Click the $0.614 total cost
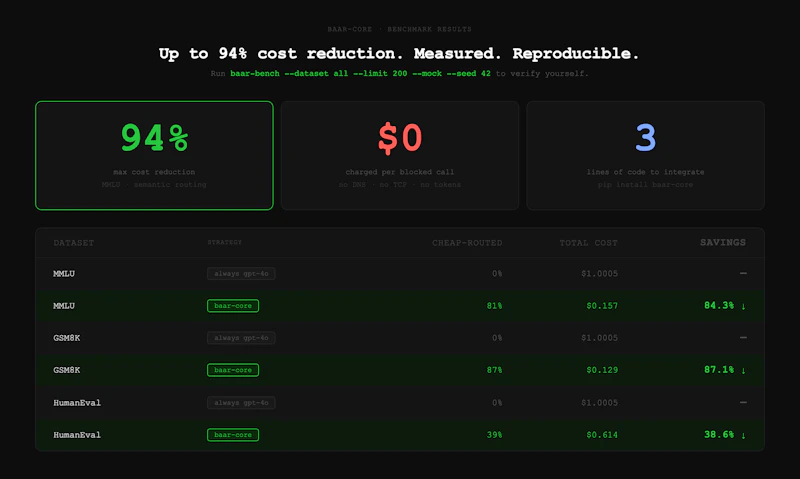The image size is (800, 479). click(602, 435)
